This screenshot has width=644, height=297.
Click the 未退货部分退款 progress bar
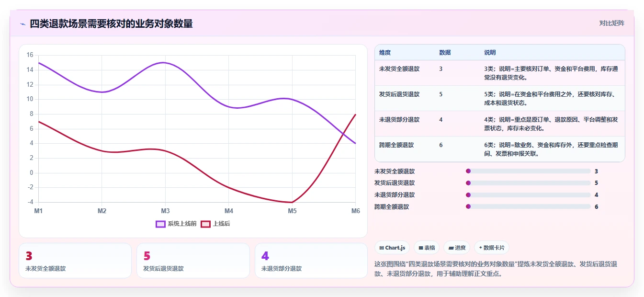[x=528, y=195]
